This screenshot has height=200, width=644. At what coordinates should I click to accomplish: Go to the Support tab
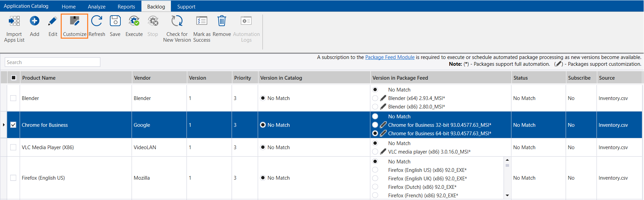[x=186, y=6]
